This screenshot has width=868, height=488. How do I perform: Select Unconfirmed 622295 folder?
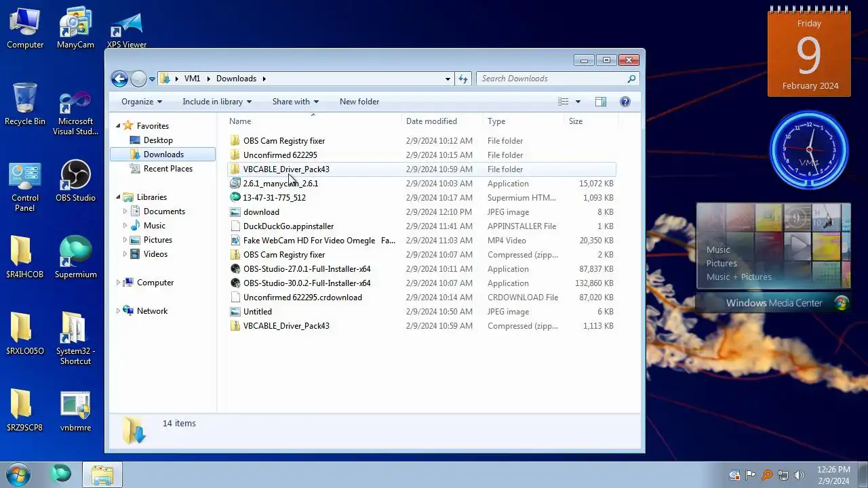click(x=420, y=155)
